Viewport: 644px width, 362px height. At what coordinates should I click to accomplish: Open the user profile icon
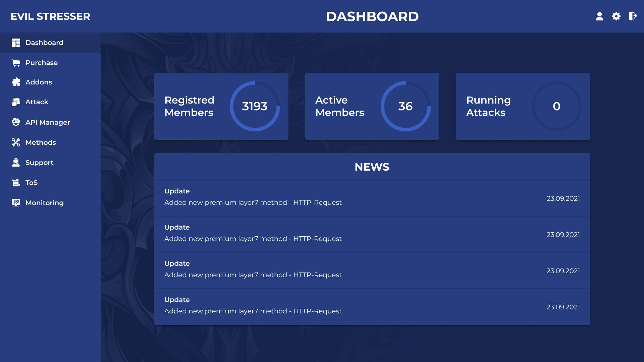599,16
